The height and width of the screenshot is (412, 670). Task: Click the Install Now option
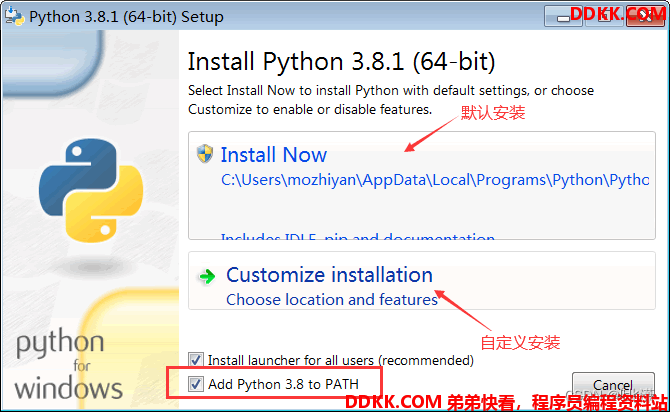point(421,185)
